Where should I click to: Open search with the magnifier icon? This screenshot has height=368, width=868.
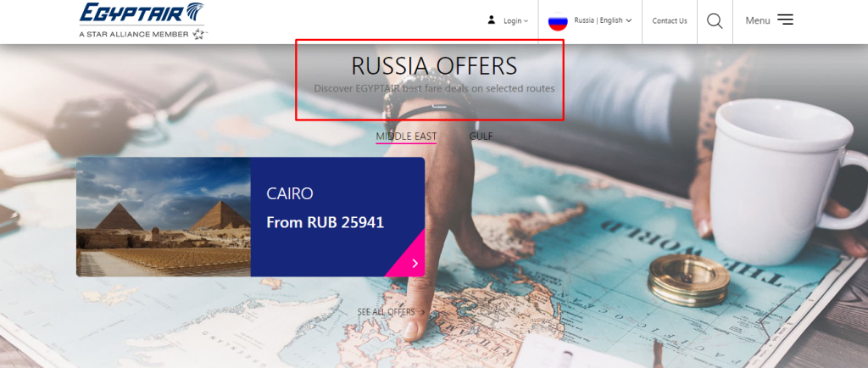[715, 21]
